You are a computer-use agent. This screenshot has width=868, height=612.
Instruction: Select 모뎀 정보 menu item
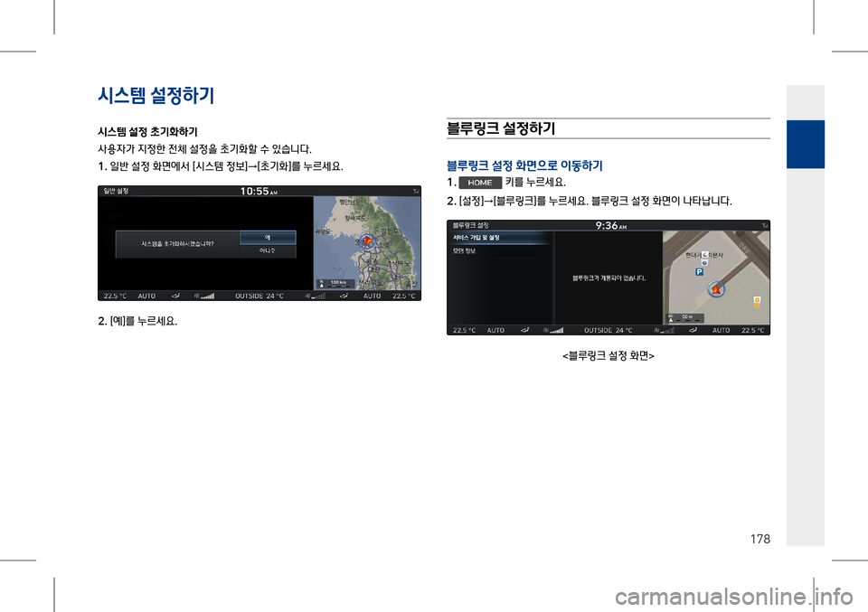coord(498,251)
